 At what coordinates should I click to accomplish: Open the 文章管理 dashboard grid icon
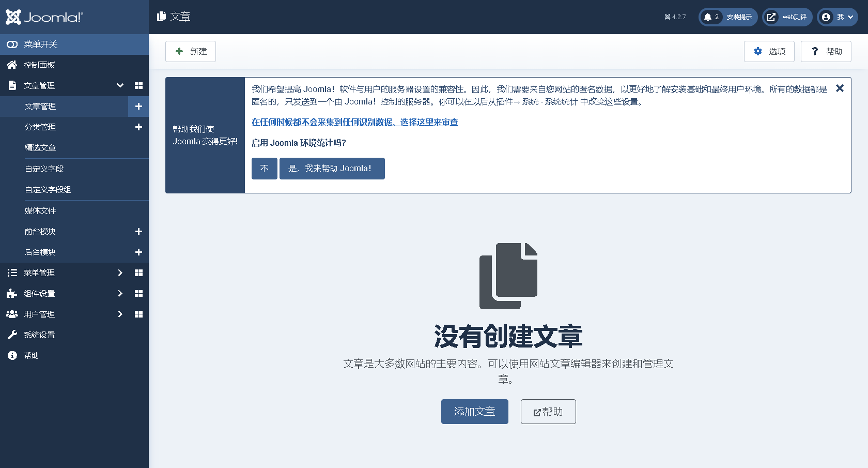point(138,86)
